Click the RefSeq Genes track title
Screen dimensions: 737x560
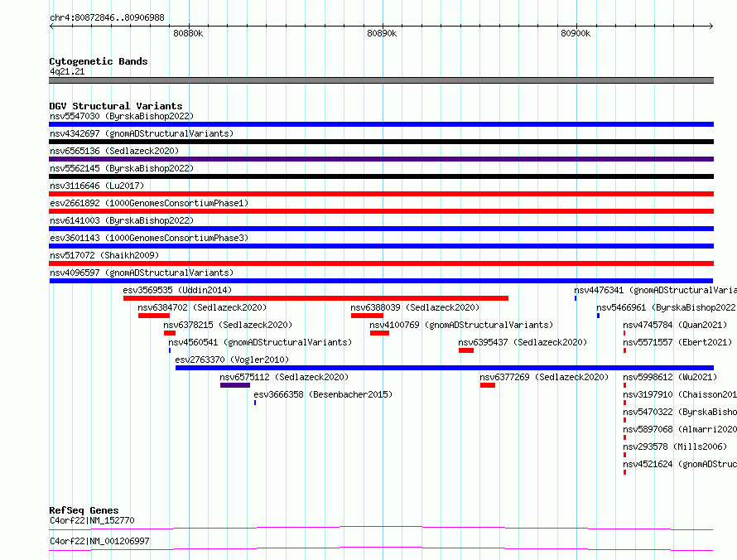point(84,510)
